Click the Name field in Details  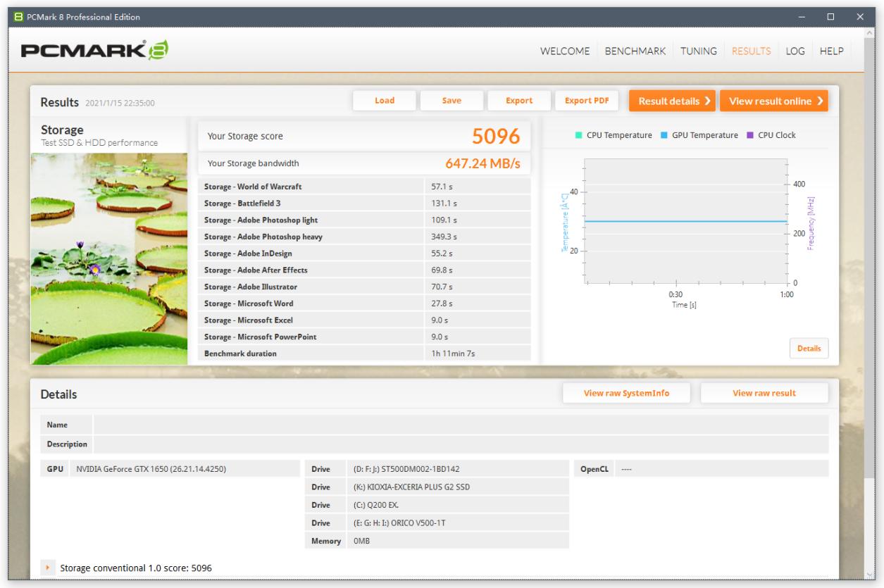point(461,425)
